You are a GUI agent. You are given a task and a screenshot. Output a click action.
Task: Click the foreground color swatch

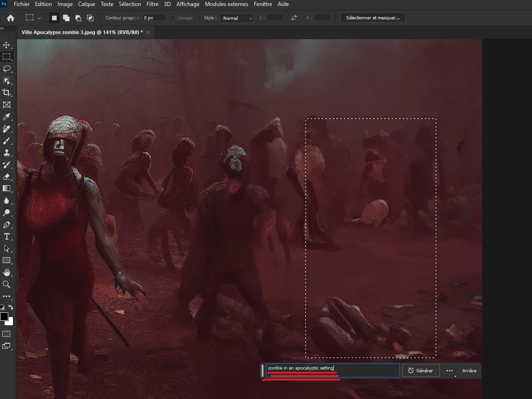[x=4, y=317]
